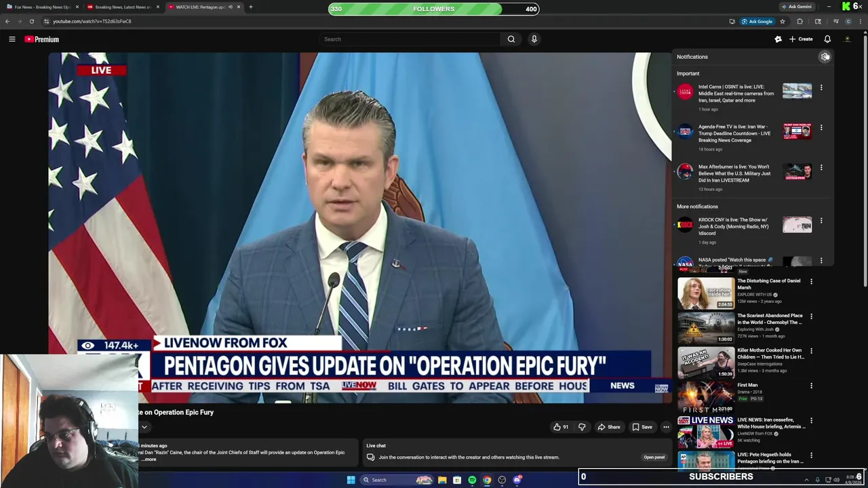Close the Fox News tab
Screen dimensions: 868x488
point(77,7)
